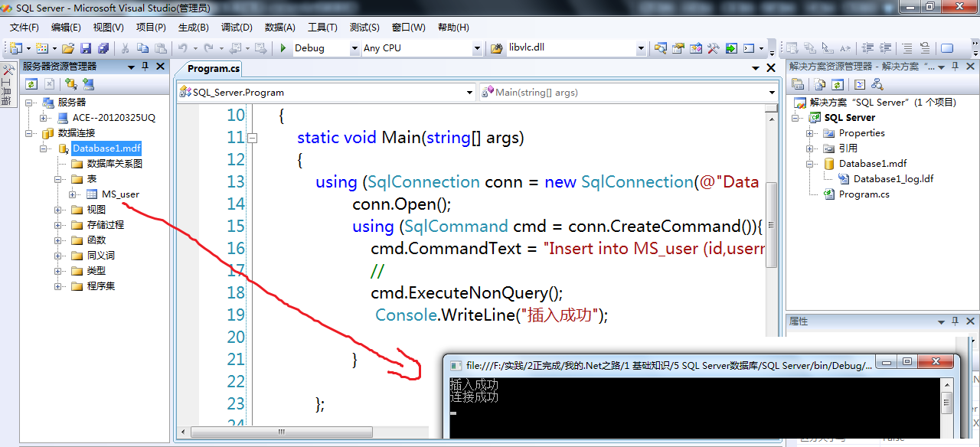Click the 引用 node in Solution Explorer
The height and width of the screenshot is (447, 980).
click(x=848, y=148)
